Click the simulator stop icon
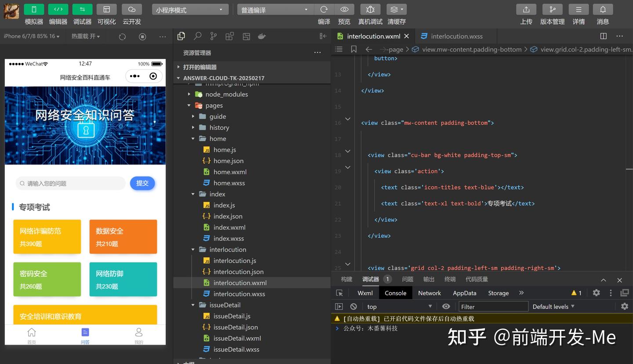 click(x=142, y=36)
